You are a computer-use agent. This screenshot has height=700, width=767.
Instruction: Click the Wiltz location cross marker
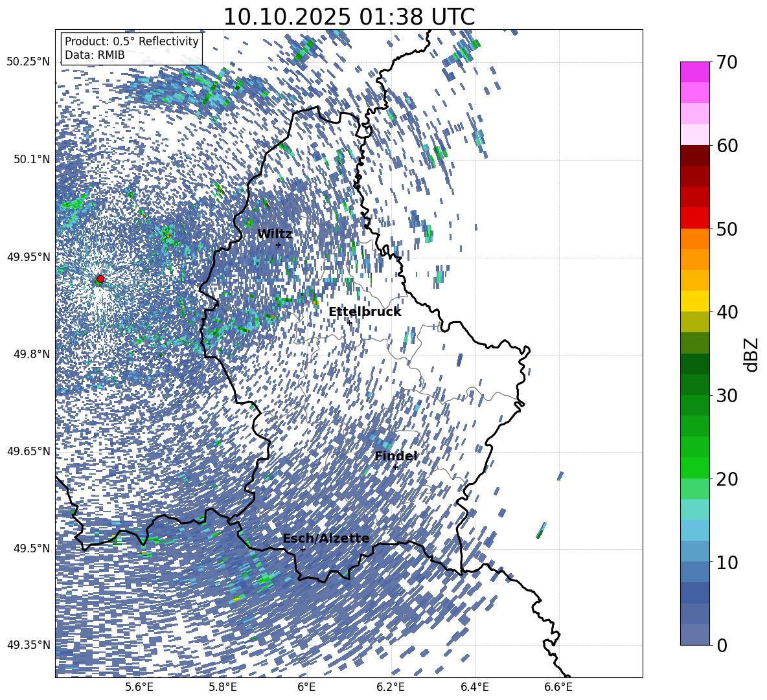[279, 244]
